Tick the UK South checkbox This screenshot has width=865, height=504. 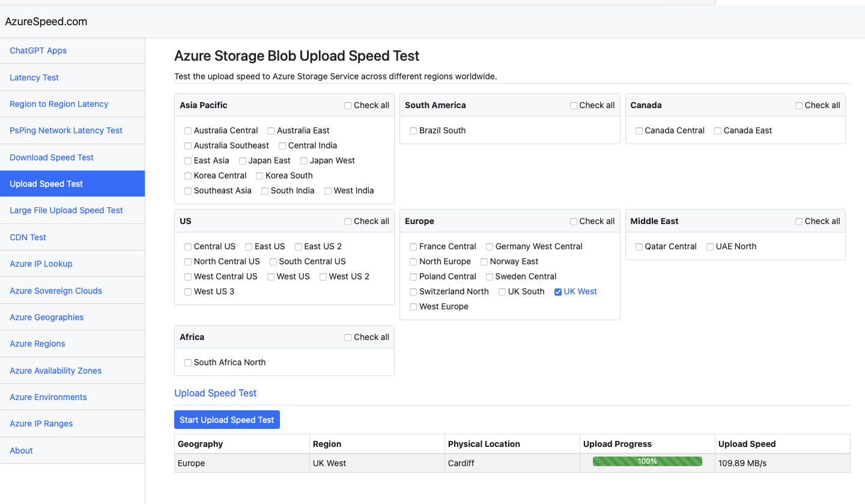coord(502,292)
